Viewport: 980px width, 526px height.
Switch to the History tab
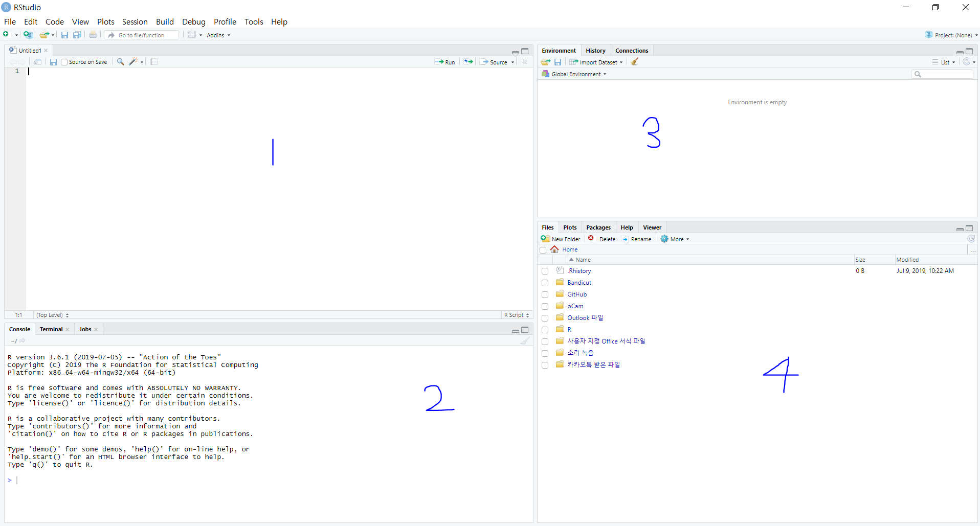click(x=595, y=51)
